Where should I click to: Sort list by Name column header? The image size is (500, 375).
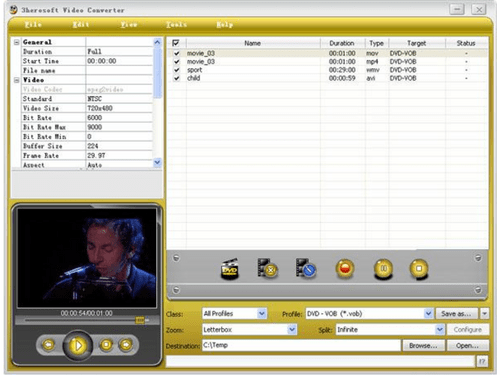(x=252, y=43)
